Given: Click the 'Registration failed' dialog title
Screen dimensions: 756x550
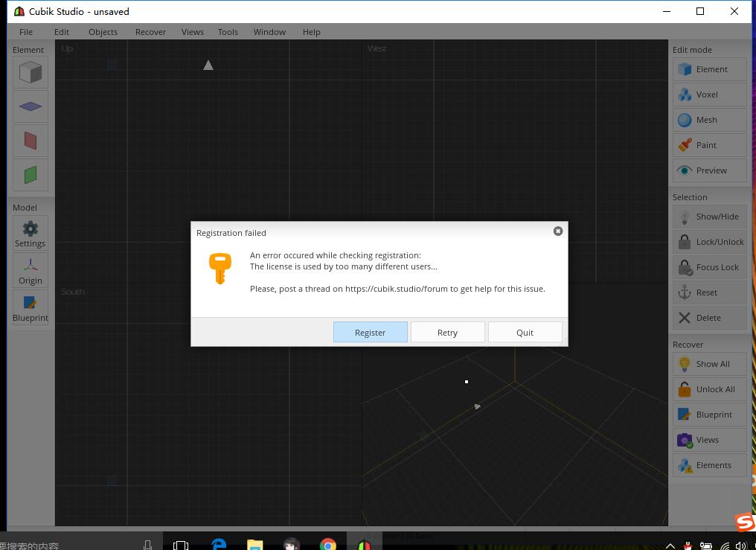Looking at the screenshot, I should click(231, 233).
